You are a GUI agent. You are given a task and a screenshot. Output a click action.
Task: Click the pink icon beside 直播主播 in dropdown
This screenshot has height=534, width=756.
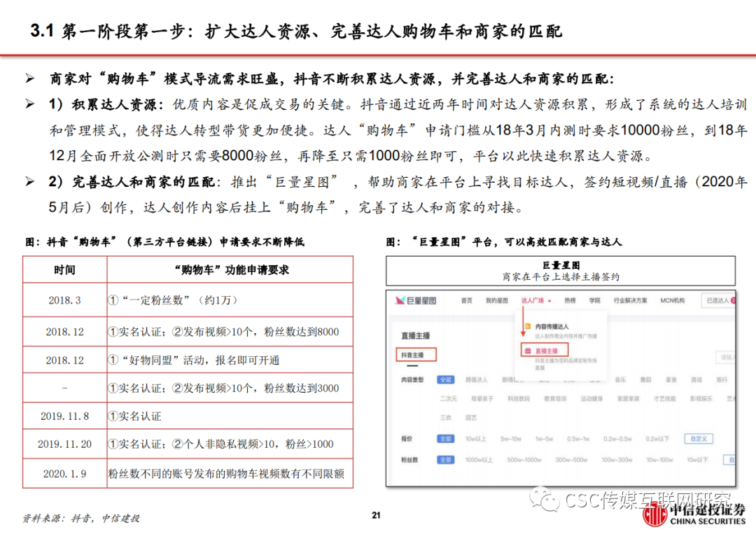(528, 351)
